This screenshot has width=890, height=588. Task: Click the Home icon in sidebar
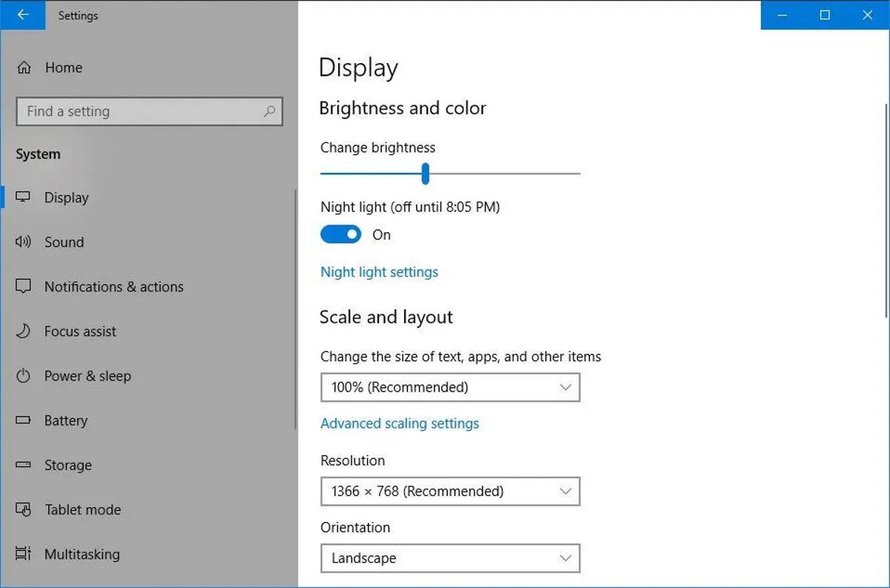click(24, 68)
